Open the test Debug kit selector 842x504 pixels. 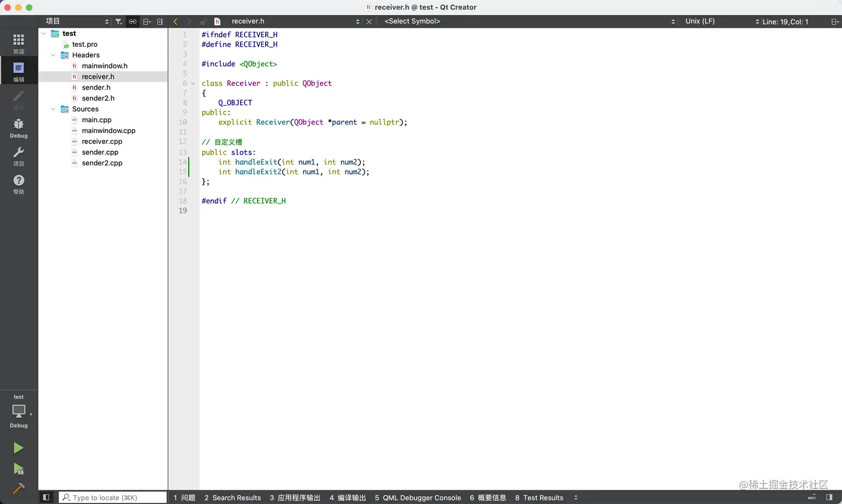coord(18,412)
